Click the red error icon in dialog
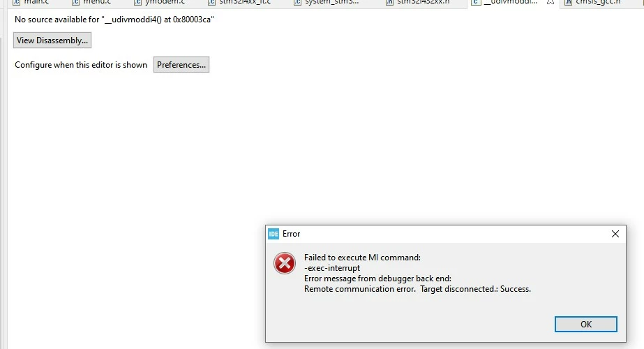Viewport: 644px width, 349px height. click(285, 263)
